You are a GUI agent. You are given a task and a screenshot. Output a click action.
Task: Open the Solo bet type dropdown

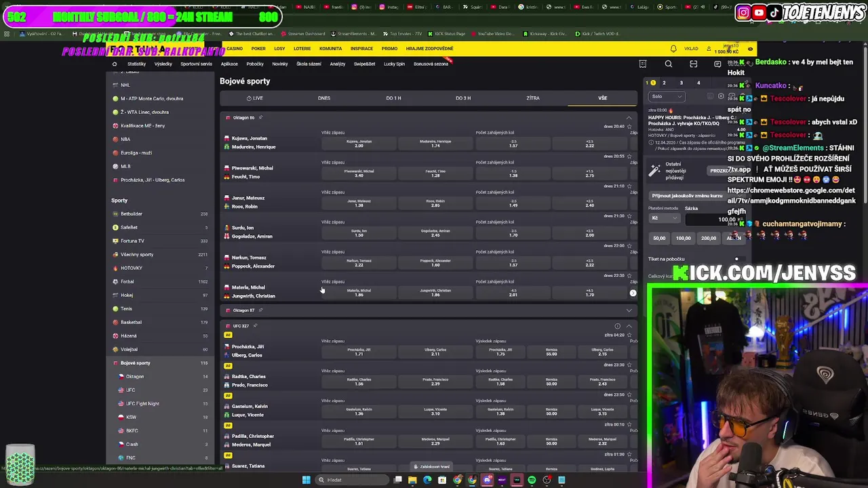[667, 96]
